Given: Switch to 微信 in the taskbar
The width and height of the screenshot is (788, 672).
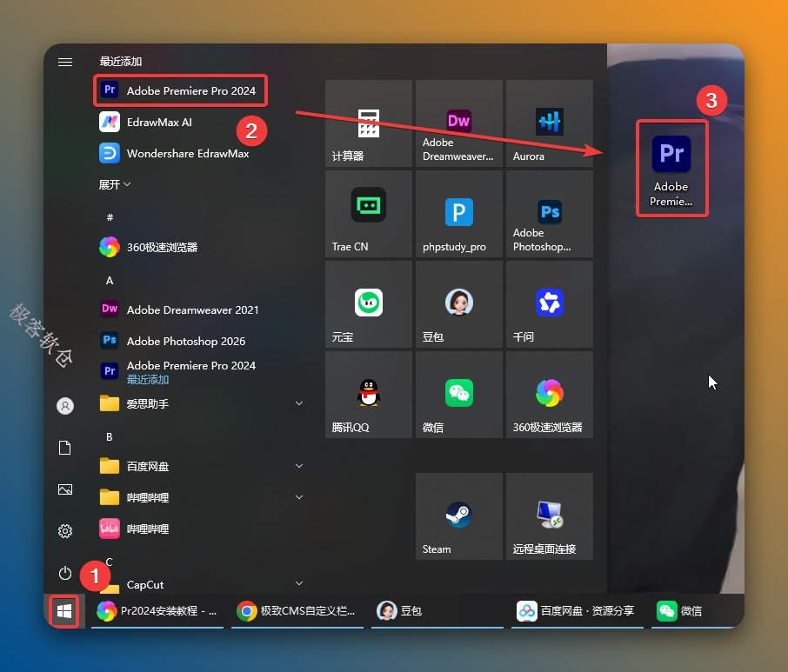Looking at the screenshot, I should [697, 611].
